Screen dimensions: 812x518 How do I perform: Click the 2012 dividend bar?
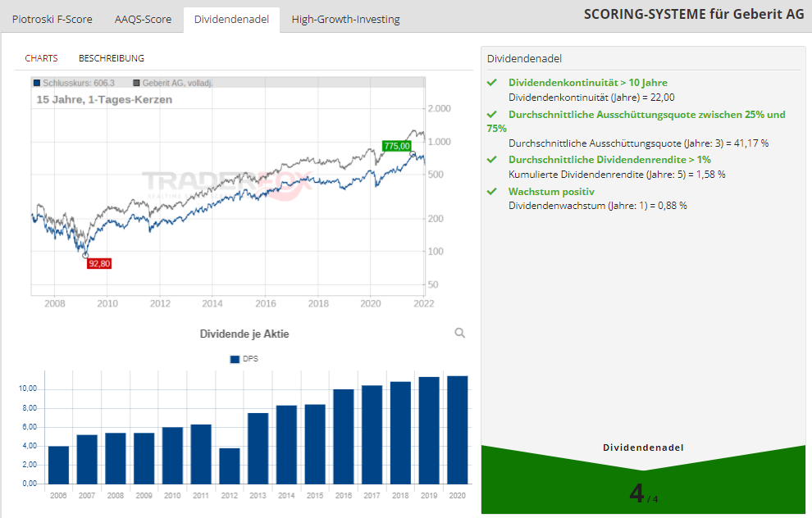230,466
